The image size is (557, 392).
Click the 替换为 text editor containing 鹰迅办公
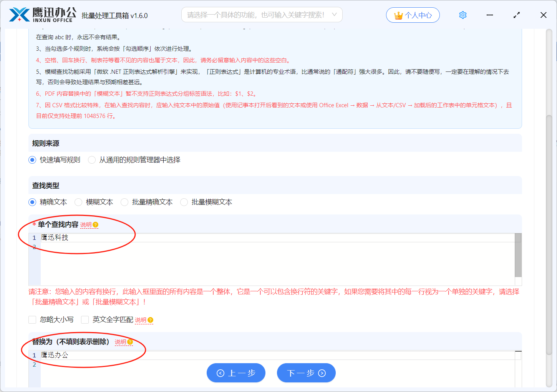(x=275, y=369)
